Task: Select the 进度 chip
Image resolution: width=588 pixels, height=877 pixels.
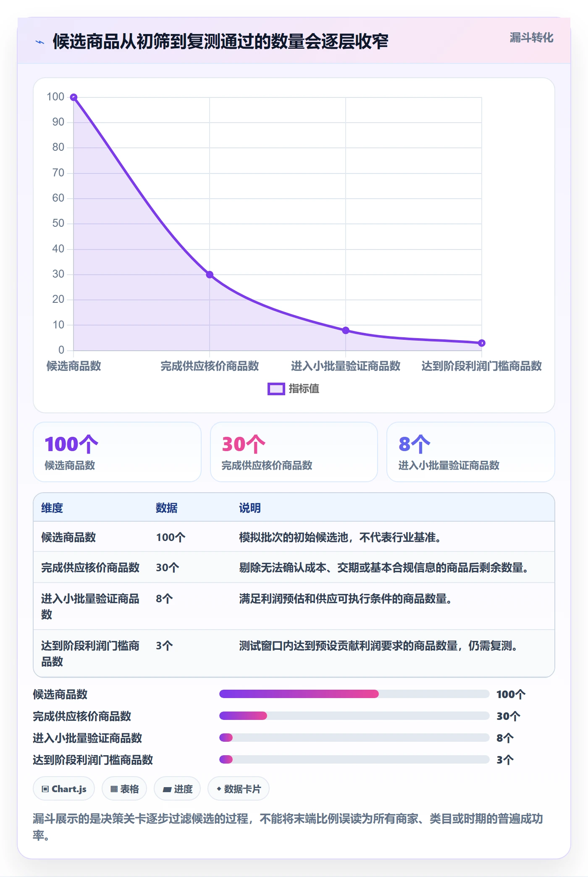Action: click(x=177, y=789)
